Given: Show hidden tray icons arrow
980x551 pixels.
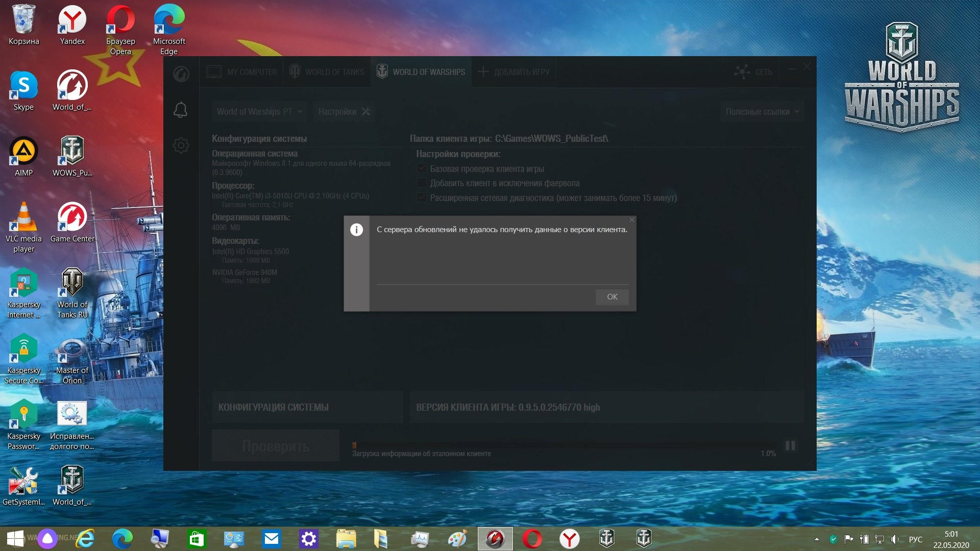Looking at the screenshot, I should (817, 539).
